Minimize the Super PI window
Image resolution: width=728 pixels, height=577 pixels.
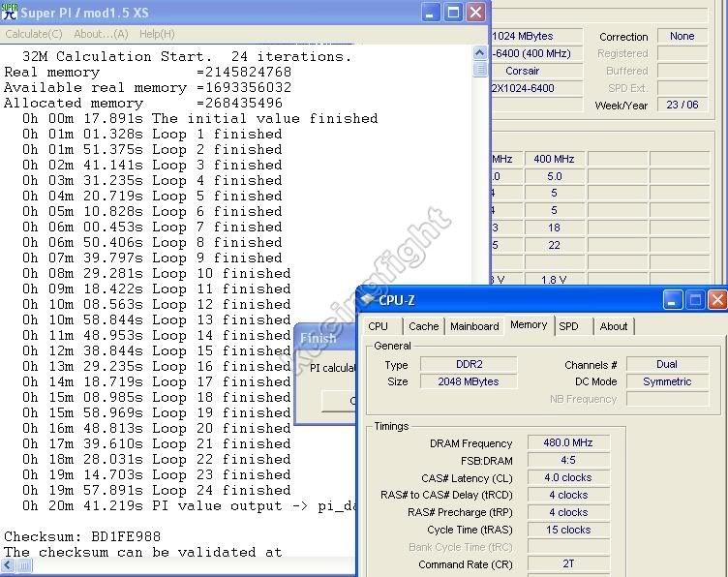click(431, 12)
